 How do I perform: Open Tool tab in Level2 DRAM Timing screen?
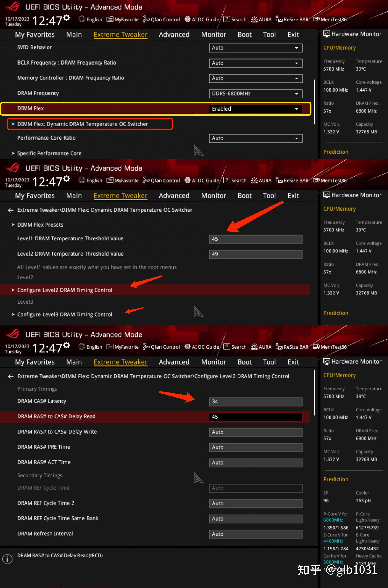pyautogui.click(x=269, y=362)
